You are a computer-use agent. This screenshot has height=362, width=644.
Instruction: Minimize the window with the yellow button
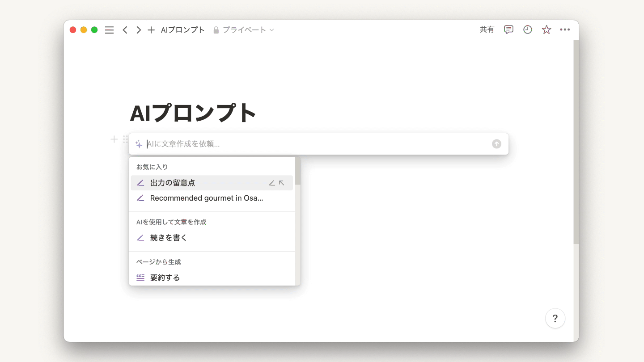point(84,30)
